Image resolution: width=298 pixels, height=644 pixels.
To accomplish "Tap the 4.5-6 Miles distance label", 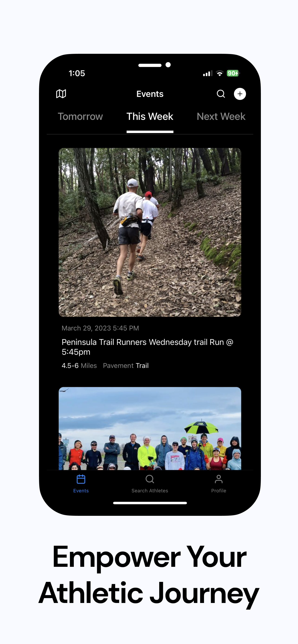I will click(x=79, y=366).
